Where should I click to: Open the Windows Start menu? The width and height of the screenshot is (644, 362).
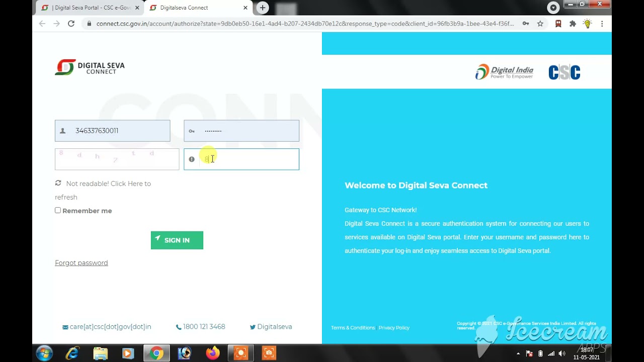44,353
